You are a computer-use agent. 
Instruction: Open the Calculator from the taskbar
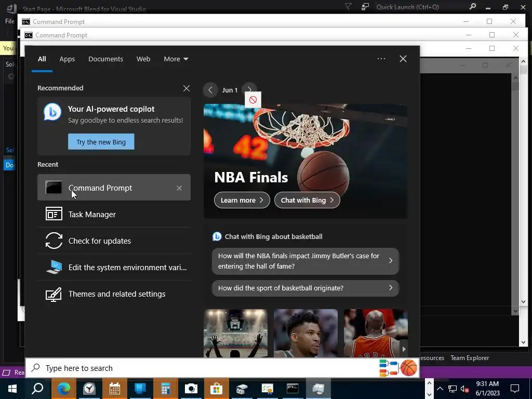[x=165, y=389]
